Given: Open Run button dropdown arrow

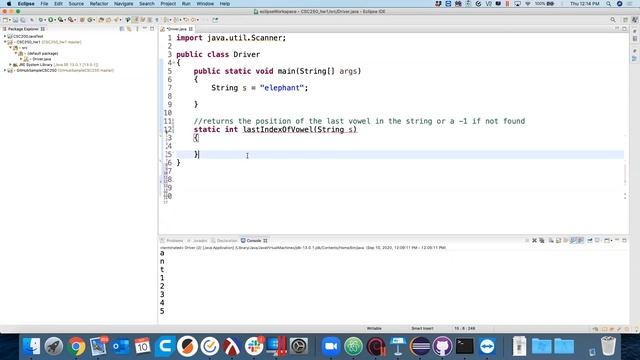Looking at the screenshot, I should point(55,20).
